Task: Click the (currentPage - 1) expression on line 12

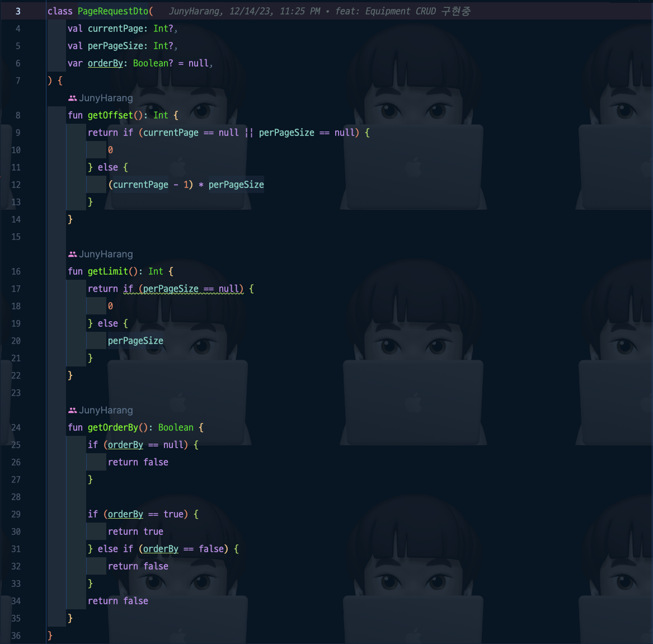Action: 151,185
